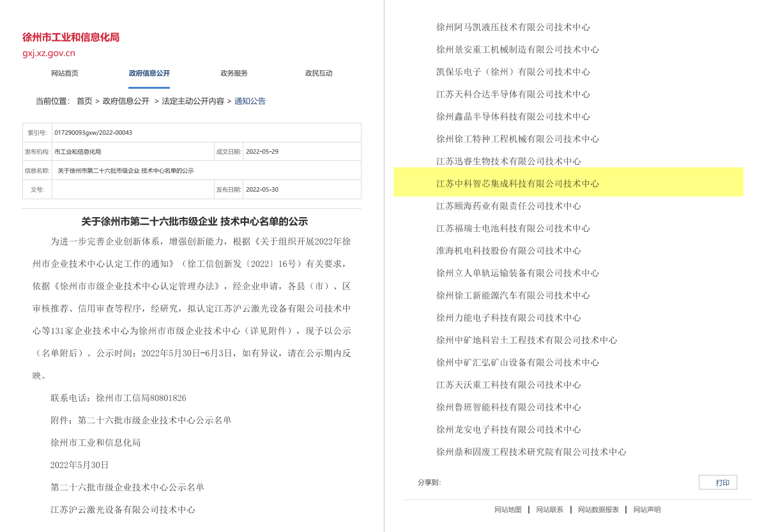This screenshot has height=532, width=769.
Task: Click the 徐州龙安电子科技 entry
Action: pos(508,429)
